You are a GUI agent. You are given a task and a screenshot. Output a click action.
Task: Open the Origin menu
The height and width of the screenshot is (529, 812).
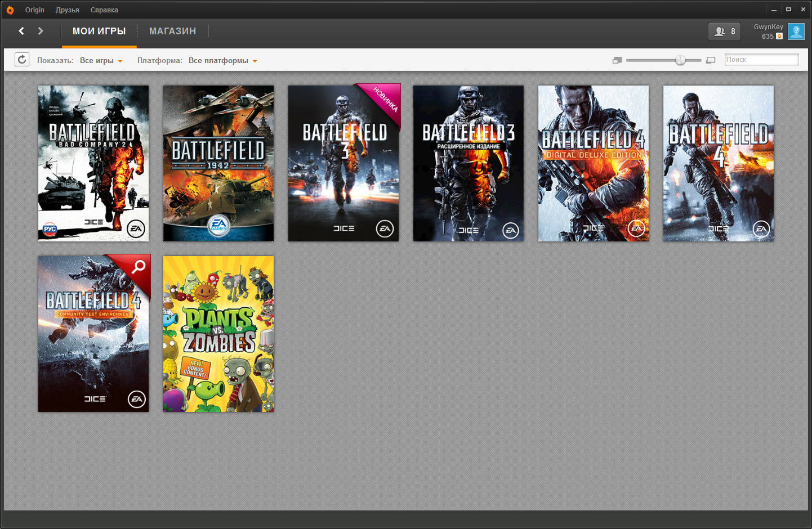(x=34, y=10)
